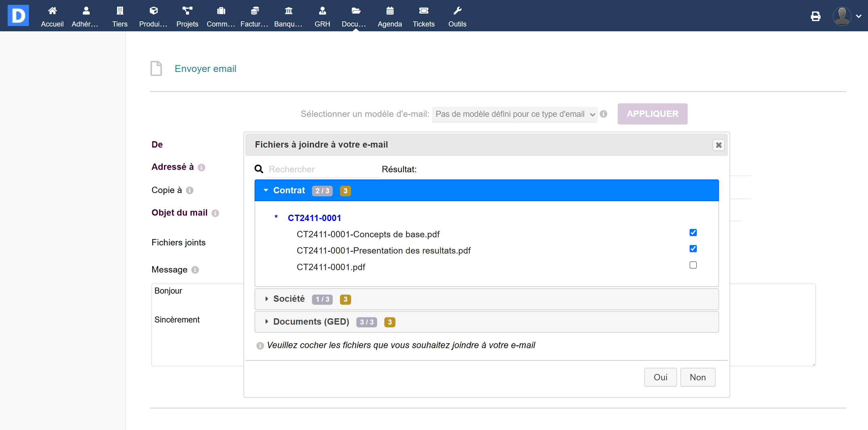
Task: Open the CT2411-0001 contract link
Action: 314,218
